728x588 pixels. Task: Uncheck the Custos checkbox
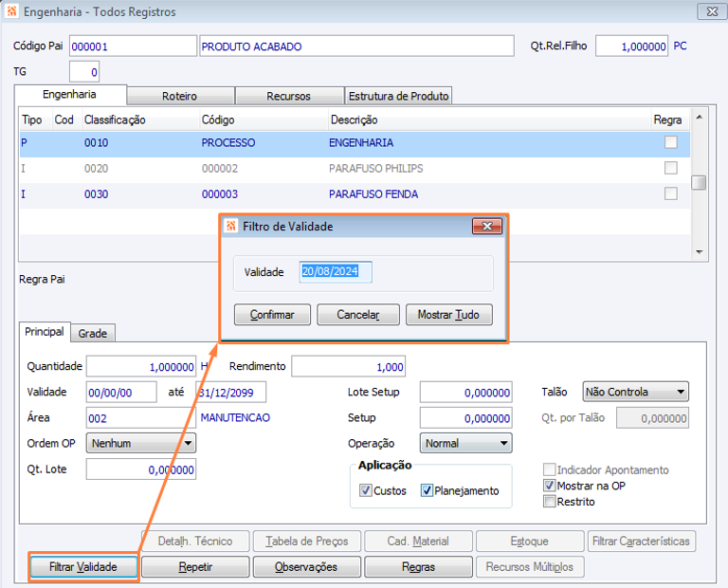(x=365, y=490)
